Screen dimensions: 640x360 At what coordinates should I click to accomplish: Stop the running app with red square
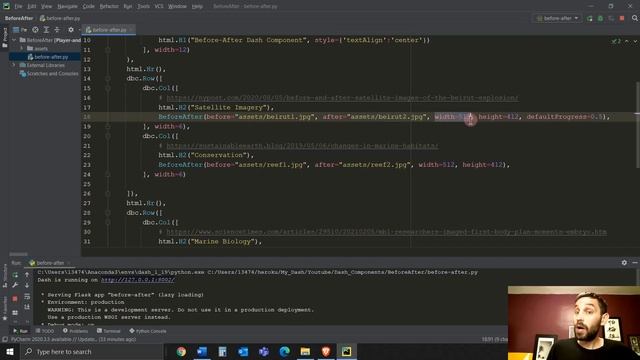click(x=622, y=18)
